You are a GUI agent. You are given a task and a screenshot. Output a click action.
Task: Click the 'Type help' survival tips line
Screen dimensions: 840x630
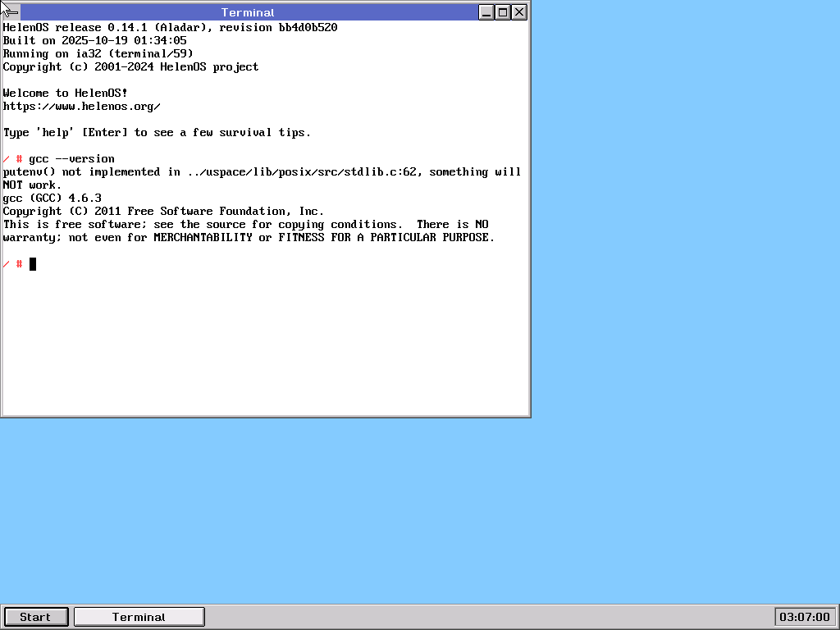(x=157, y=133)
